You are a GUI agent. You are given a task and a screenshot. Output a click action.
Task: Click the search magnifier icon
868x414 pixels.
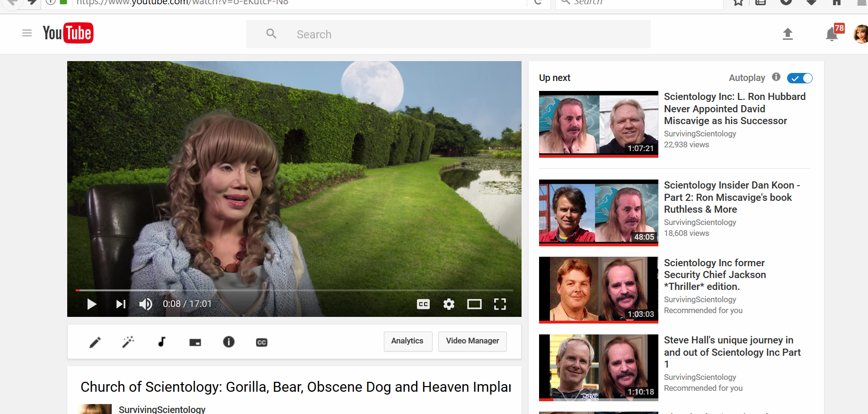[x=271, y=34]
